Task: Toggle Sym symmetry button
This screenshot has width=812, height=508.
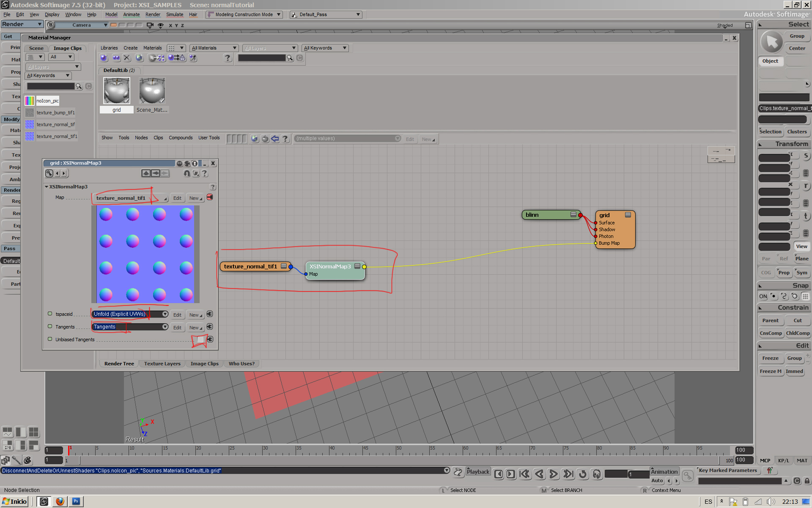Action: (802, 273)
